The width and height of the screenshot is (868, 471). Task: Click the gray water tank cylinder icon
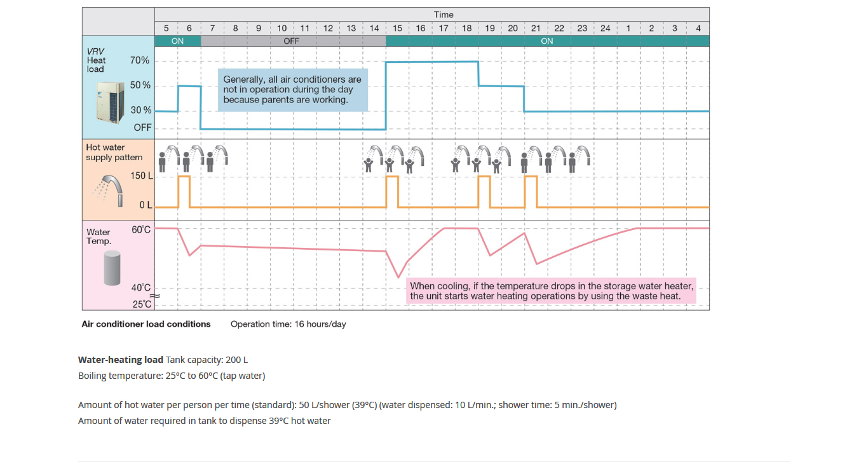click(112, 268)
